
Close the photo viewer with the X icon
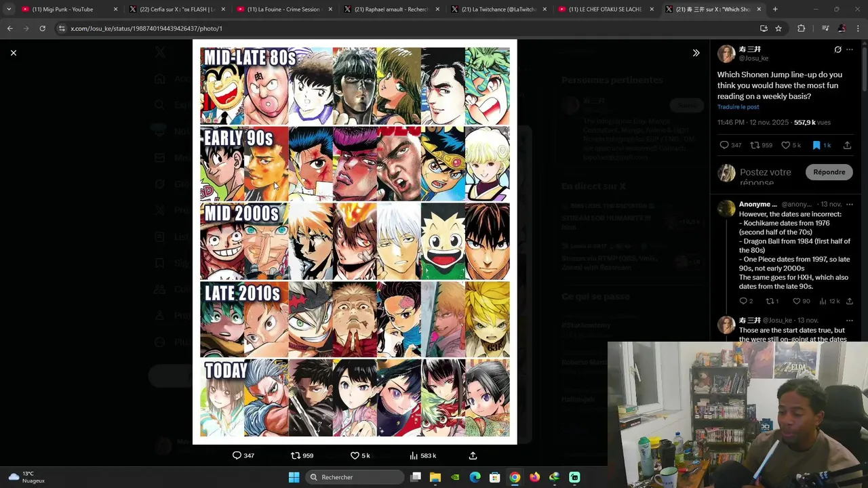13,53
